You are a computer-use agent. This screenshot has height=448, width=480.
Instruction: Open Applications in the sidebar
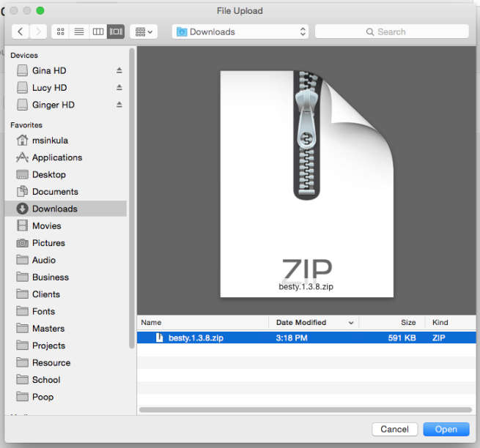pyautogui.click(x=66, y=157)
